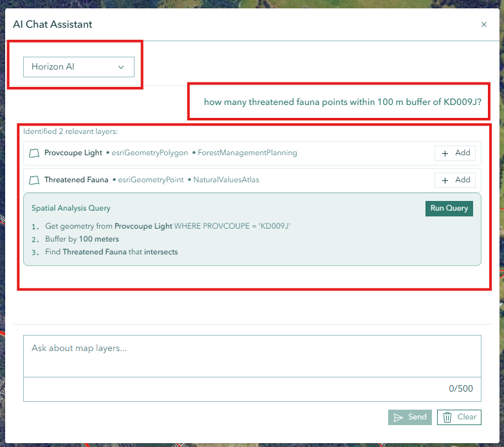Click the paper plane Send icon

398,417
